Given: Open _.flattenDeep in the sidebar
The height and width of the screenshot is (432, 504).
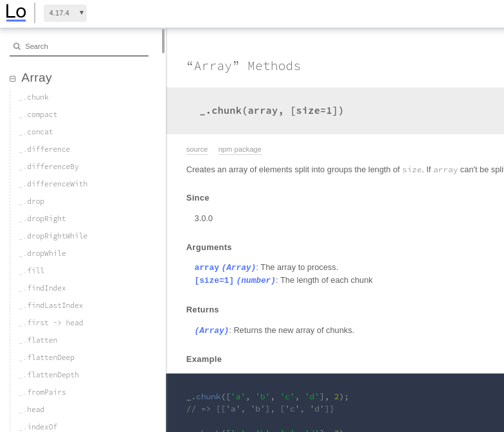Looking at the screenshot, I should pos(46,357).
